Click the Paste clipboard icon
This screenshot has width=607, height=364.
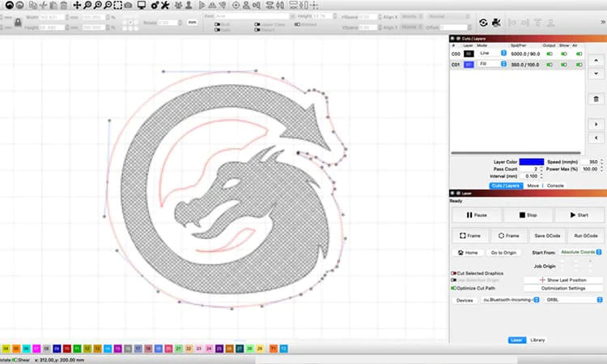point(53,5)
